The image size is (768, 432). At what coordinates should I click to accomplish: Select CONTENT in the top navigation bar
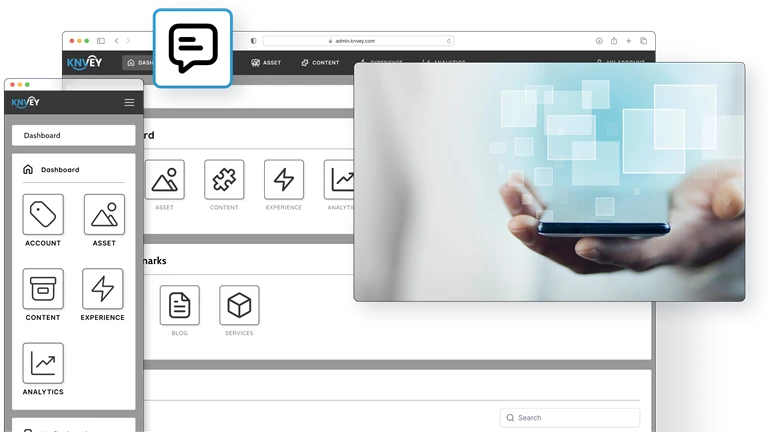point(320,62)
